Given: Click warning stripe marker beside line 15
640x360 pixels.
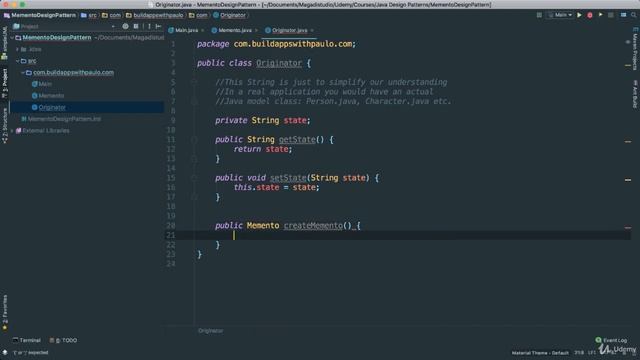Looking at the screenshot, I should point(628,180).
